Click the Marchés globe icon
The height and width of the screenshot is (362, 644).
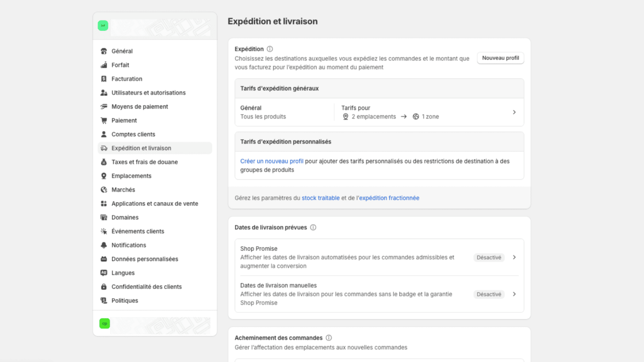click(x=103, y=189)
